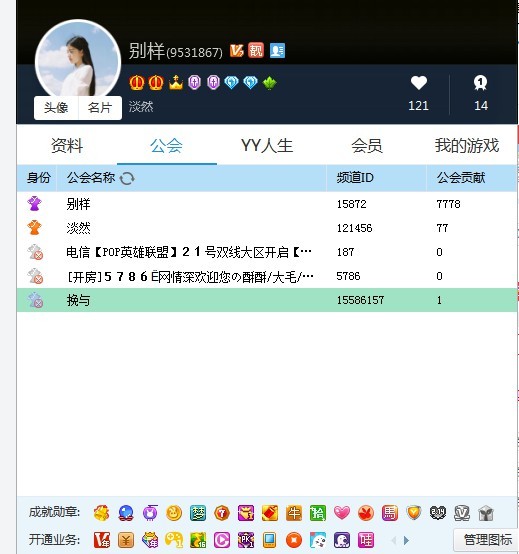Click channel ID 121456
The width and height of the screenshot is (519, 554).
354,228
